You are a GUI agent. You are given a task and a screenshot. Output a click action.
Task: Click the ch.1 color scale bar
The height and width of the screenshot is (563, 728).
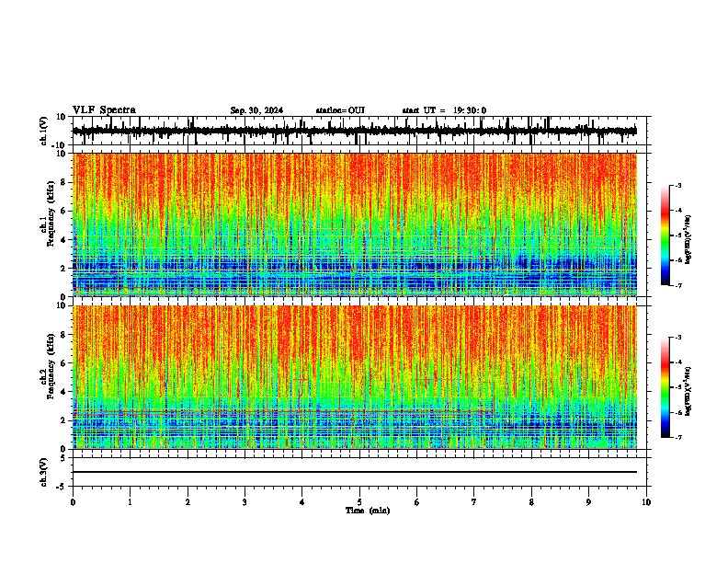665,236
